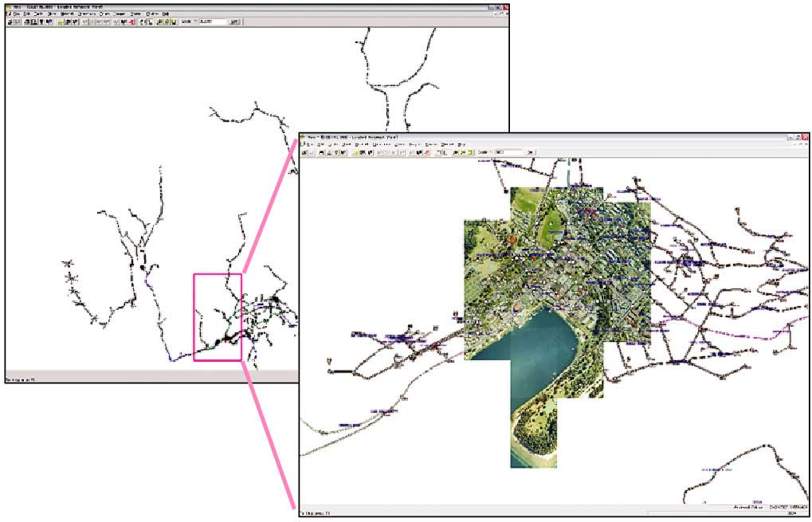This screenshot has height=522, width=812.
Task: Click the first toolbar icon in the front window
Action: (x=304, y=152)
